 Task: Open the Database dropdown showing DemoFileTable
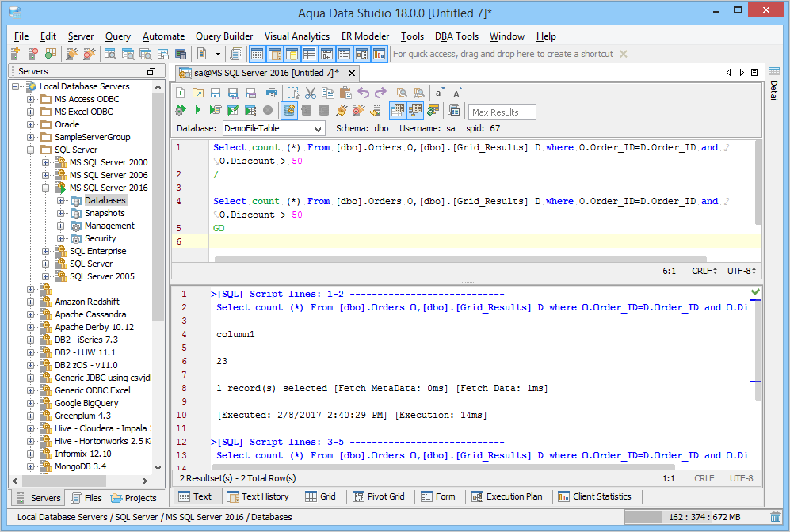(x=273, y=128)
